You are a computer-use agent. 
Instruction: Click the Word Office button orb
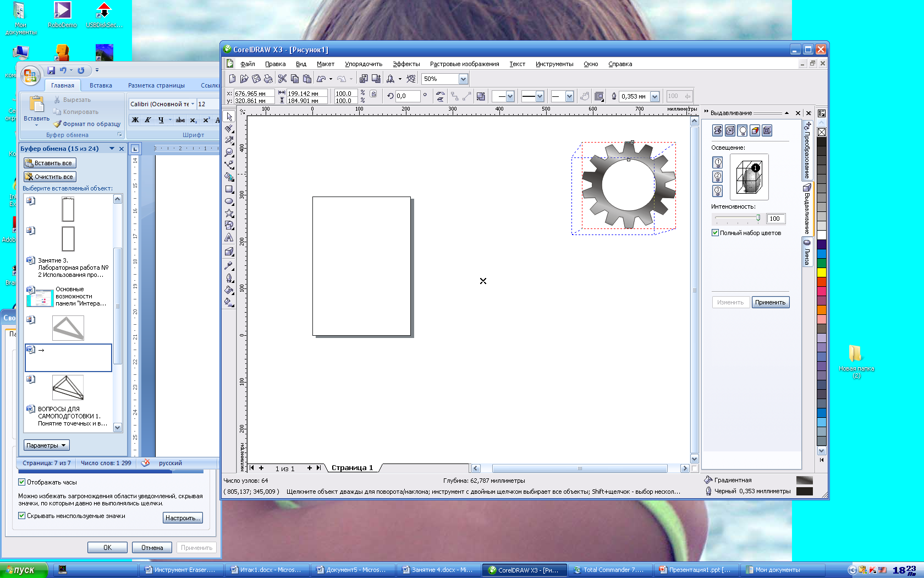click(30, 76)
